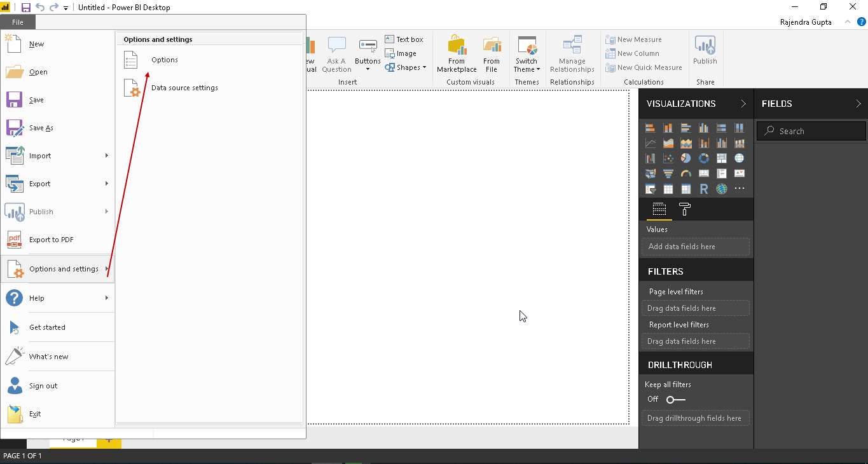Image resolution: width=868 pixels, height=464 pixels.
Task: Select the funnel chart visualization
Action: pos(668,174)
